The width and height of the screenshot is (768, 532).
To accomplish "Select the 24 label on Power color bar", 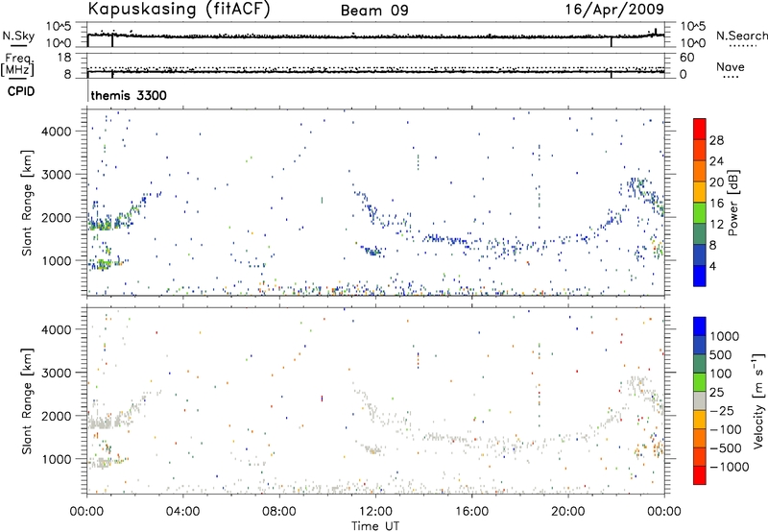I will pos(716,161).
